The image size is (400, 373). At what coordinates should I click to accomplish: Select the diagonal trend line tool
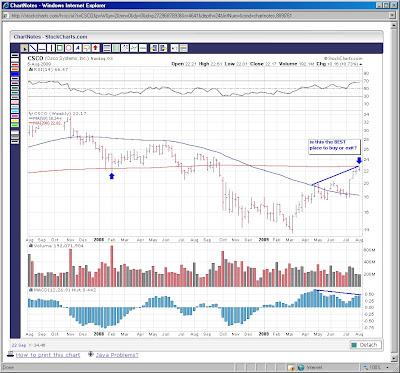tap(33, 48)
